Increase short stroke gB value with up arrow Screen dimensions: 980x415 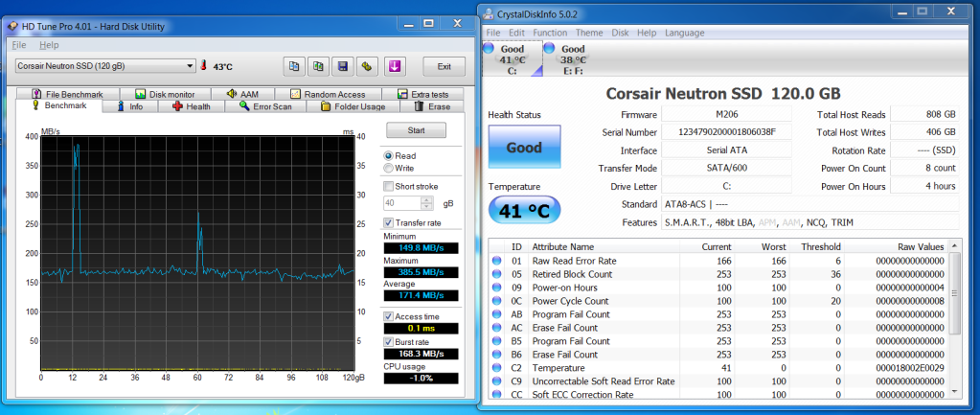pyautogui.click(x=427, y=200)
